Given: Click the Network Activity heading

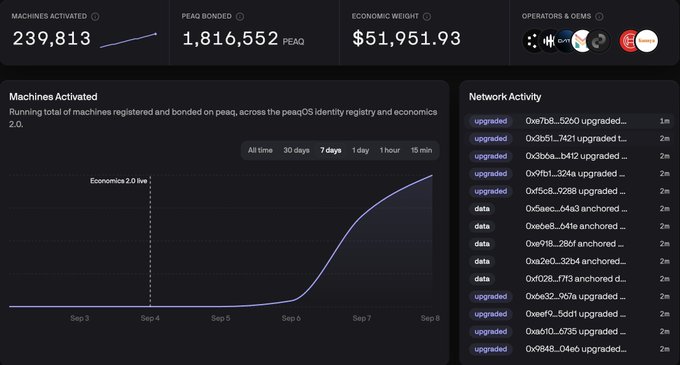Looking at the screenshot, I should click(505, 97).
